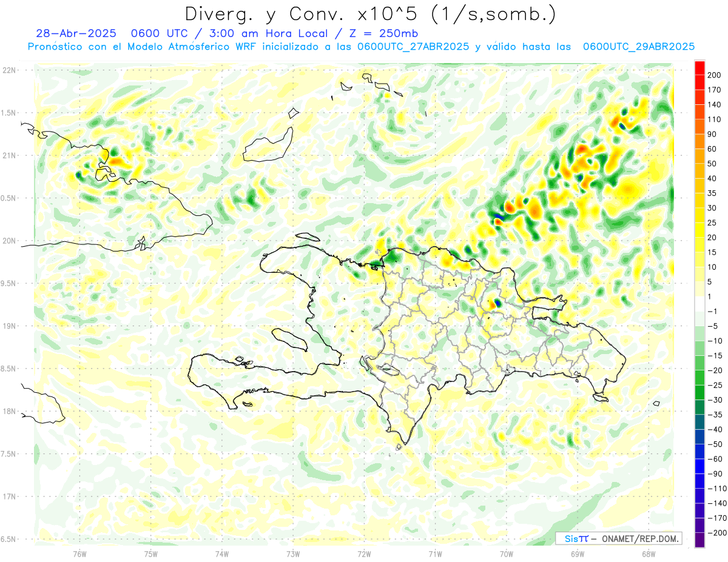Screen dimensions: 728x562
Task: Click the latitude label "19N"
Action: [x=9, y=326]
